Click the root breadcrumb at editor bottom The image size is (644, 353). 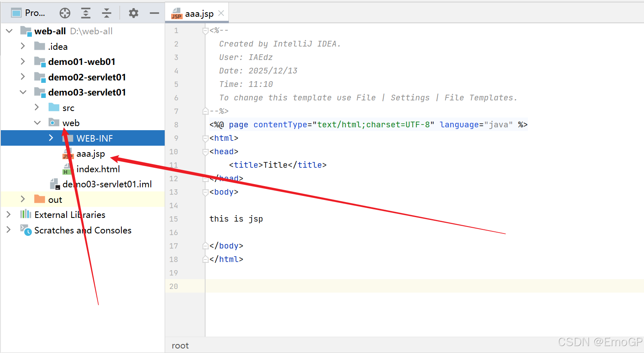point(180,346)
